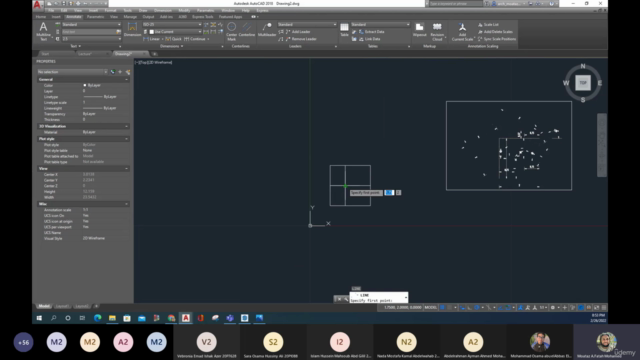Viewport: 640px width, 360px height.
Task: Click the AutoCAD icon in the taskbar
Action: pos(186,318)
